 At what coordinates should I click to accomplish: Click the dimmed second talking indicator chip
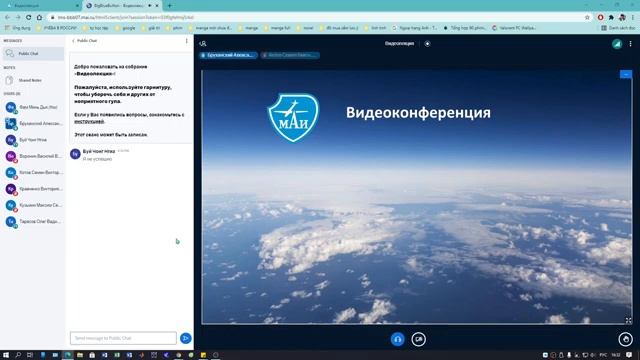pos(290,55)
